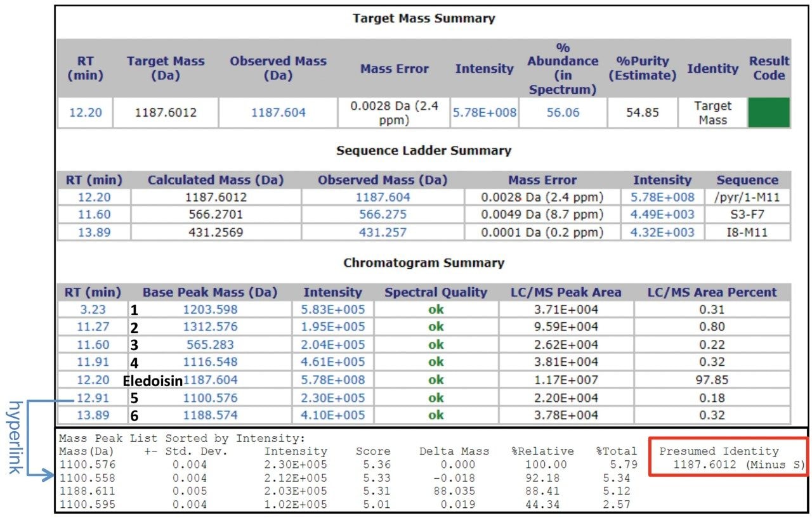Click intensity 4.49E+003 for S3-F7
Screen dimensions: 812x518
(x=662, y=214)
